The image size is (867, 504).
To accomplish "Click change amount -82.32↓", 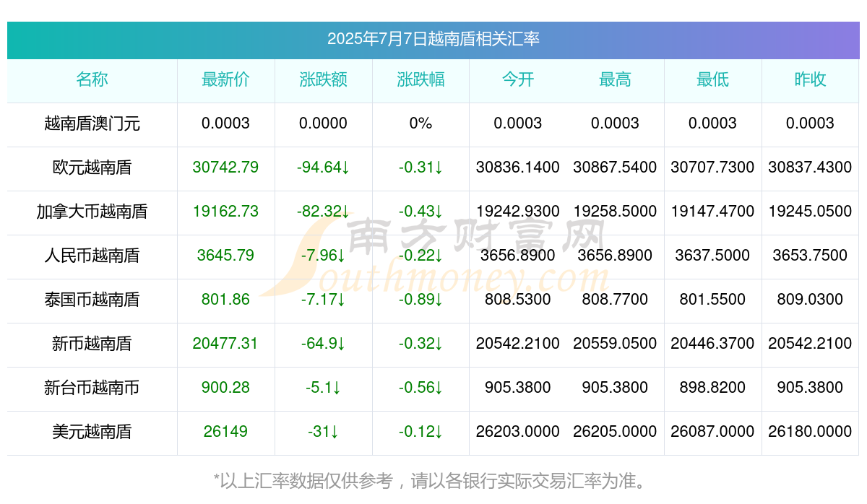I will click(x=323, y=212).
